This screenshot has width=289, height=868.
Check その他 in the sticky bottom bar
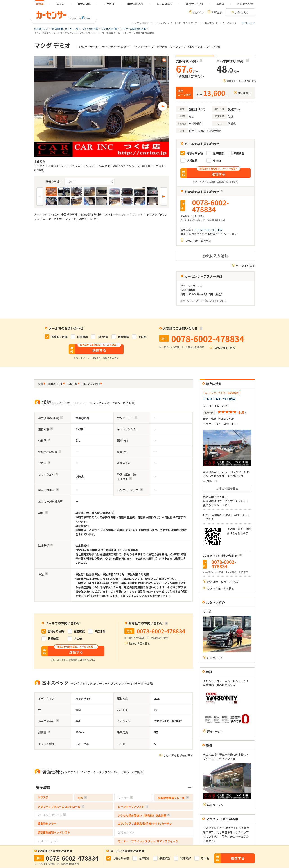point(197,858)
